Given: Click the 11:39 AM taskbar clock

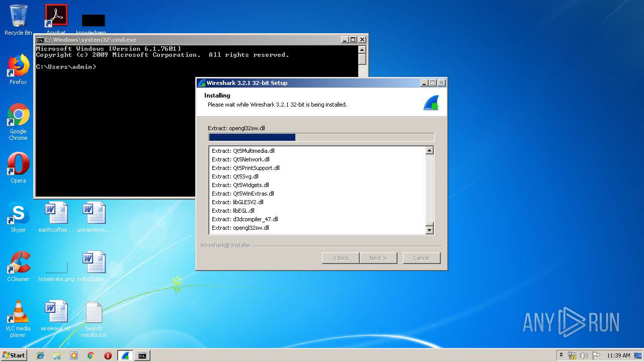Looking at the screenshot, I should [618, 355].
